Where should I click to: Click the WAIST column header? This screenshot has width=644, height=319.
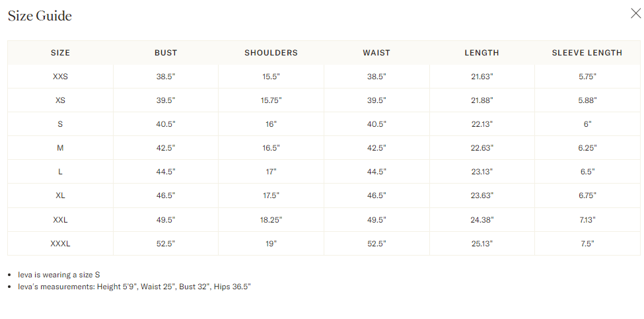coord(376,53)
